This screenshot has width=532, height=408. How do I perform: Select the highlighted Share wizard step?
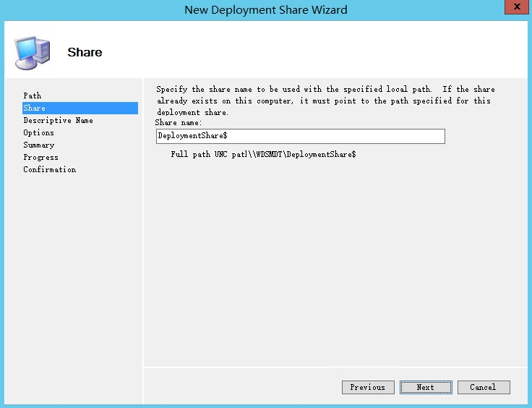tap(80, 108)
